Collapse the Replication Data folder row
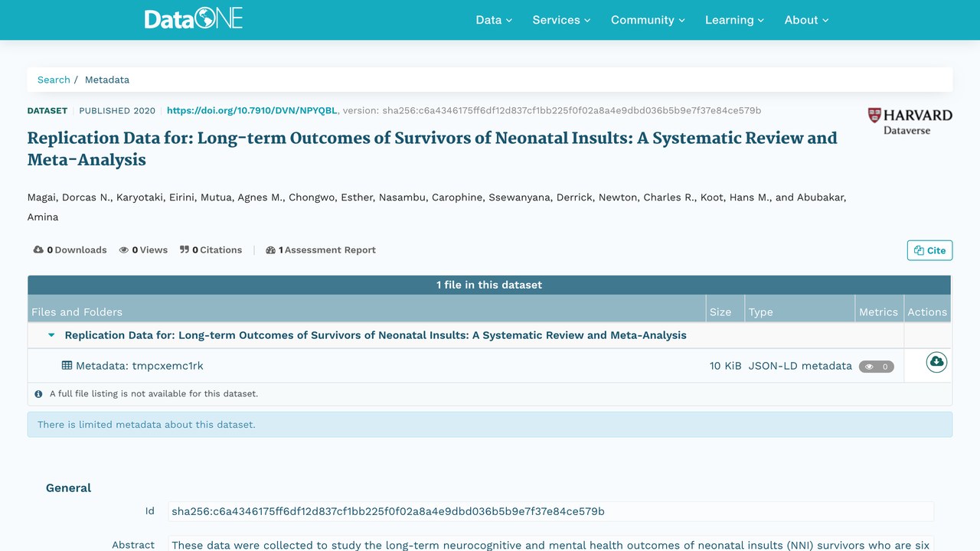The height and width of the screenshot is (551, 980). click(52, 335)
